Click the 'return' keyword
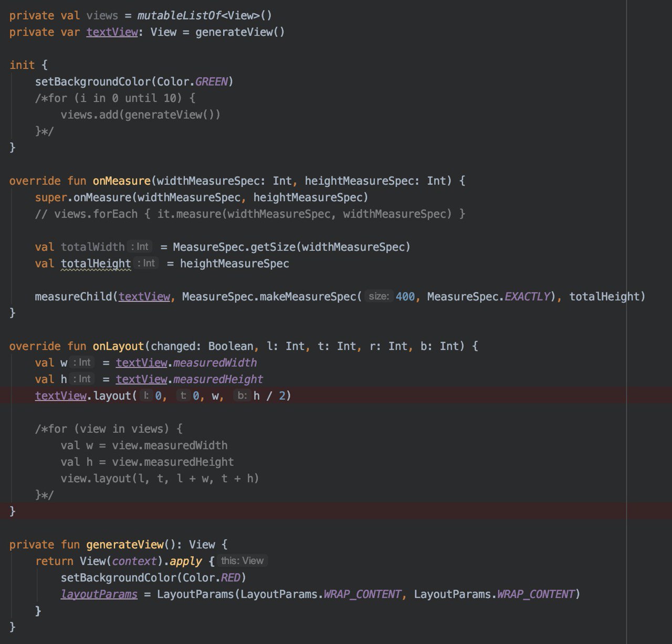Viewport: 672px width, 644px height. point(54,561)
